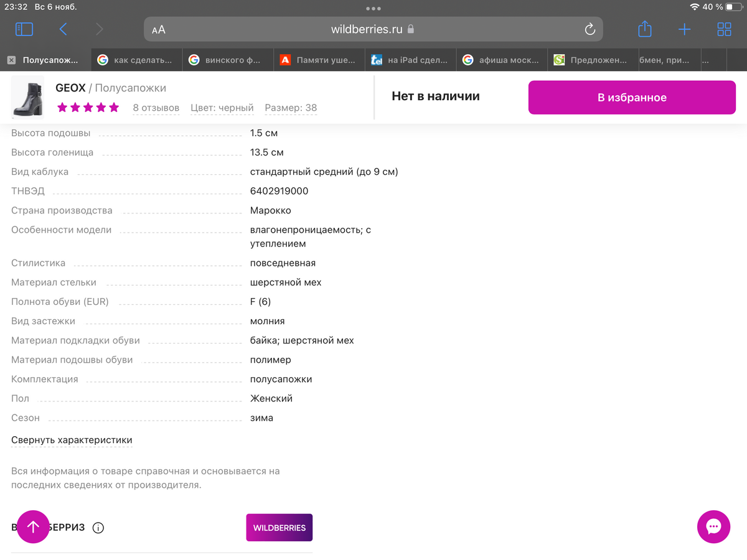Open the 'афиша моск…' tab

coord(502,60)
